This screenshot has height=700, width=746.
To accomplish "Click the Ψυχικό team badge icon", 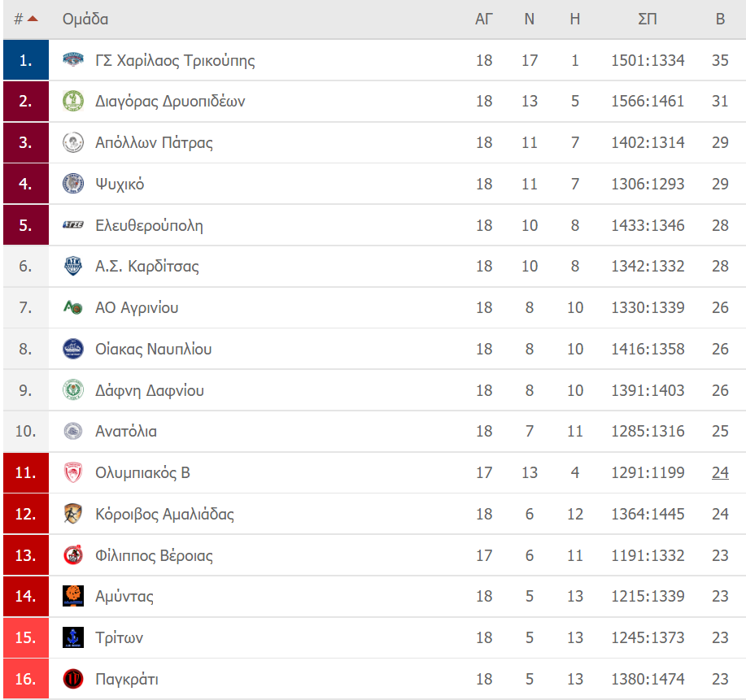I will (72, 184).
